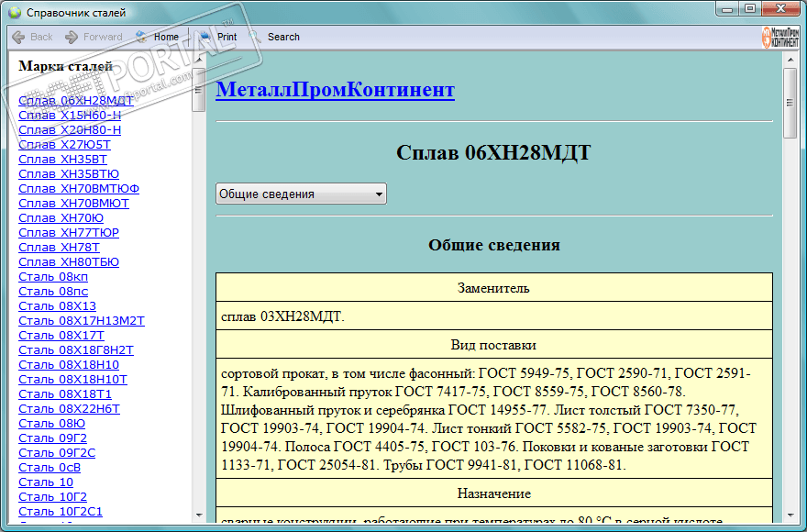This screenshot has height=532, width=807.
Task: Click the Сплав 06ХН28МДТ page title
Action: pos(494,152)
